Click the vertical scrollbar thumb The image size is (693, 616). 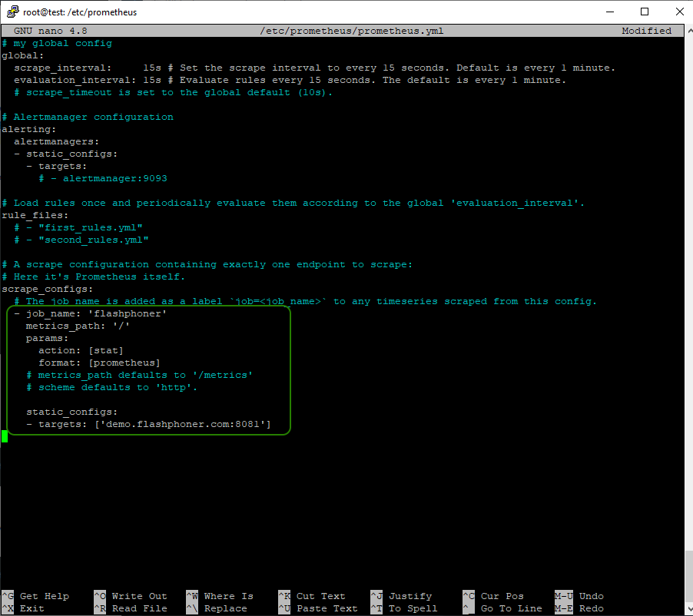(689, 577)
